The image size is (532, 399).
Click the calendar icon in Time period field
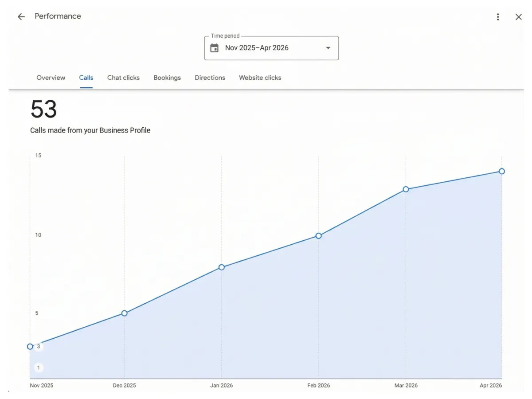pyautogui.click(x=214, y=47)
